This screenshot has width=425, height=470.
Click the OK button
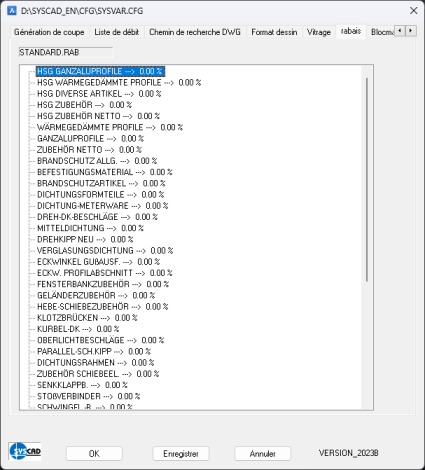coord(94,453)
